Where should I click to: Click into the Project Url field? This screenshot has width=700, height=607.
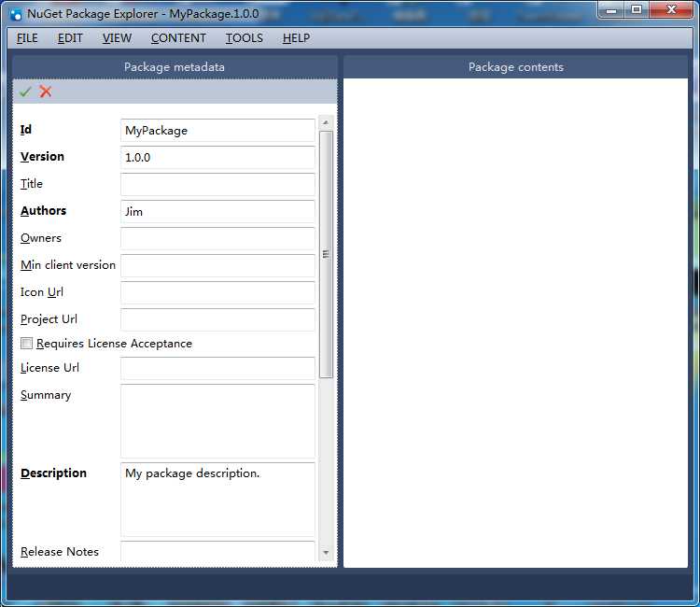tap(217, 319)
